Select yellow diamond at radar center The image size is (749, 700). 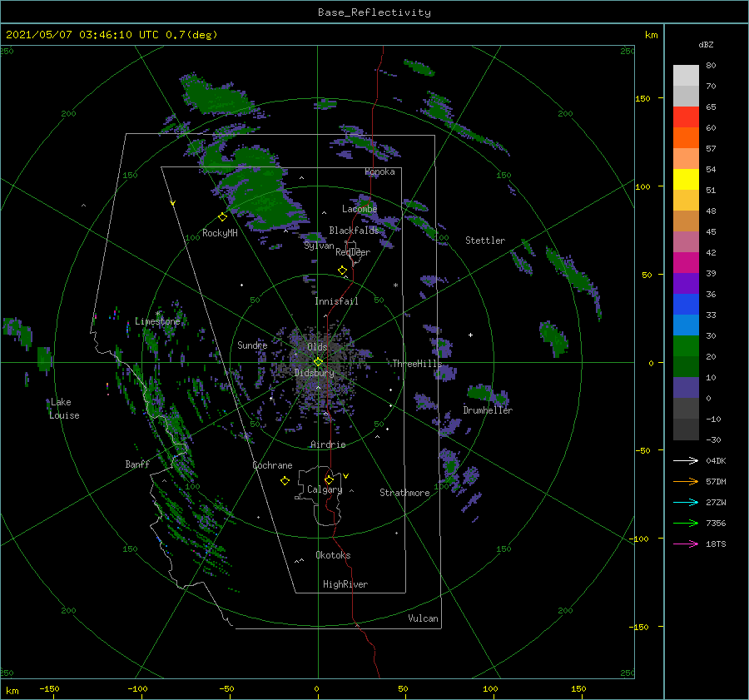click(x=318, y=362)
